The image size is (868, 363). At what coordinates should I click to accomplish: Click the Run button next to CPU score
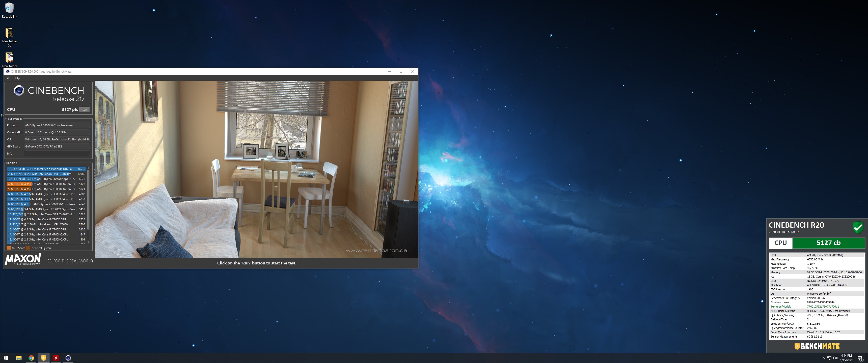point(84,109)
